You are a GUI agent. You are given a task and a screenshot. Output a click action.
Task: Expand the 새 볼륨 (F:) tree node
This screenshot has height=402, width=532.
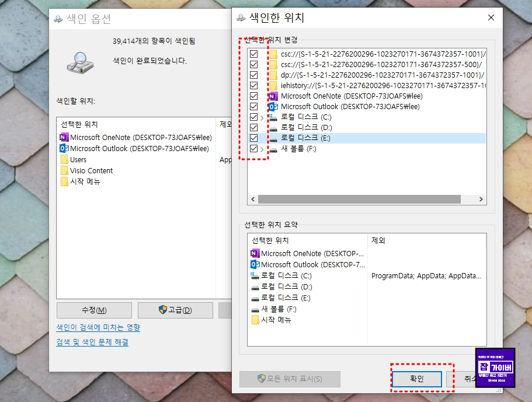coord(263,148)
